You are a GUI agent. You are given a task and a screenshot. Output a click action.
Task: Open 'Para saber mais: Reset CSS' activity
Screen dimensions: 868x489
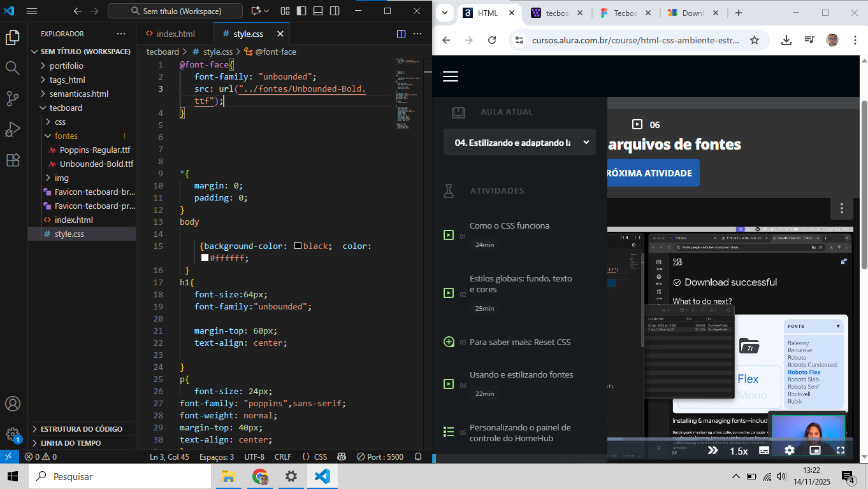coord(520,342)
